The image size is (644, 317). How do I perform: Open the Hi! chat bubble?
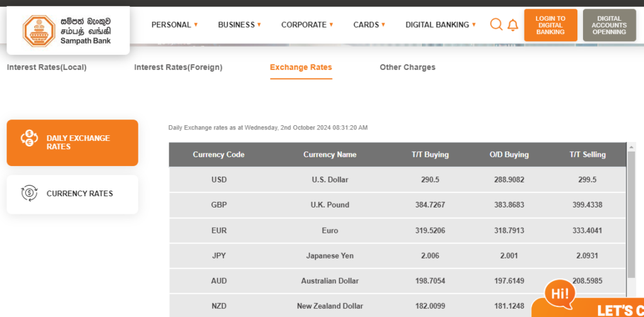(559, 294)
